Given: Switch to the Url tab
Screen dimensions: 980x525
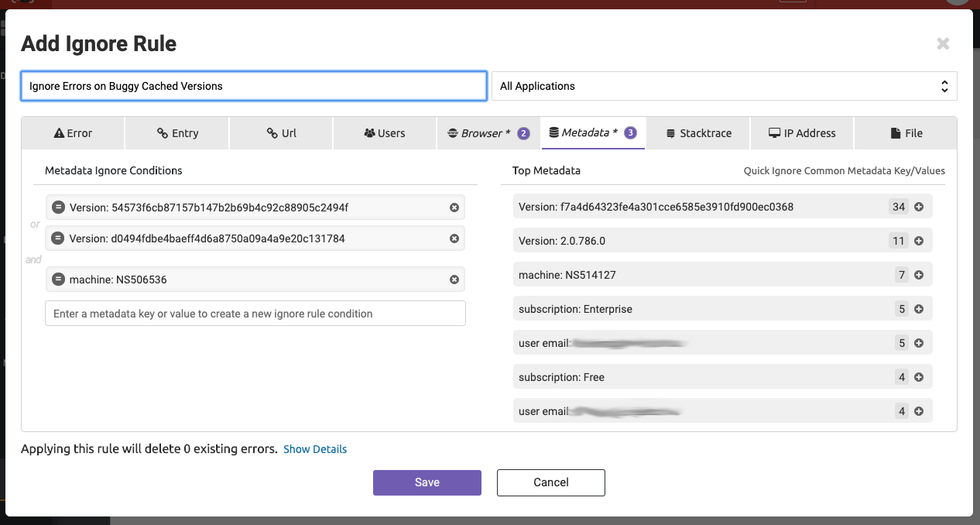Looking at the screenshot, I should pos(281,133).
